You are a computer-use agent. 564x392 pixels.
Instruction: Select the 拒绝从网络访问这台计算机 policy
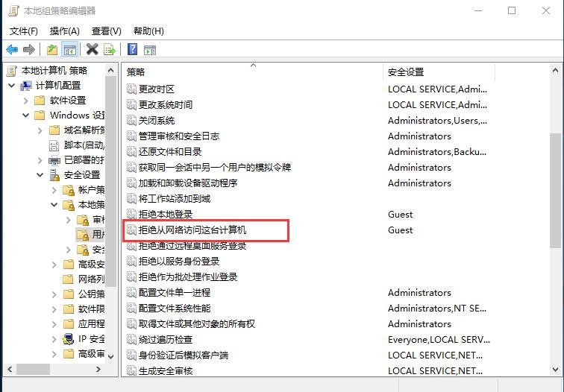click(x=192, y=230)
